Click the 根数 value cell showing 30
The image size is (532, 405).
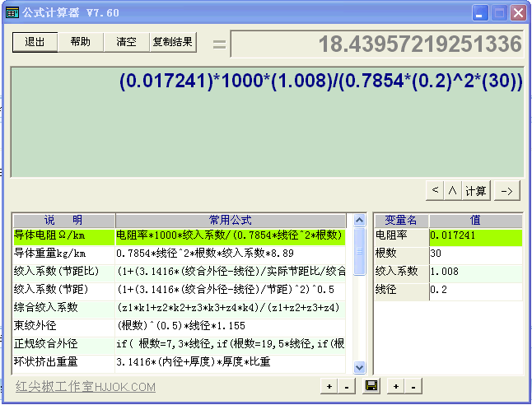point(474,254)
